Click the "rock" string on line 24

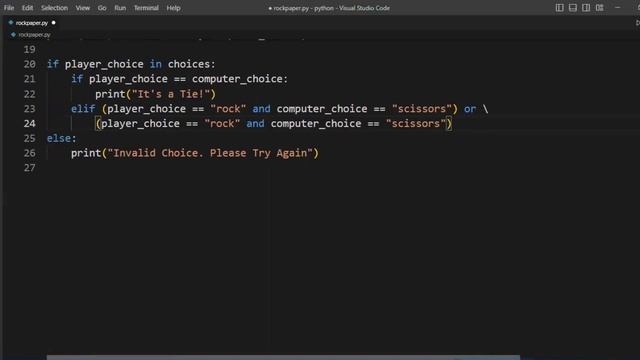[222, 124]
